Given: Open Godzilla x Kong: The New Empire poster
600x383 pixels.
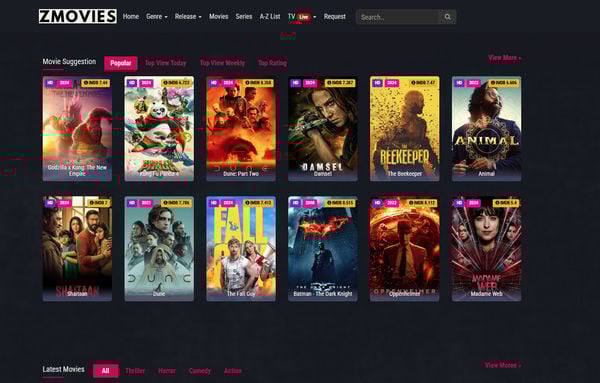Looking at the screenshot, I should coord(77,129).
